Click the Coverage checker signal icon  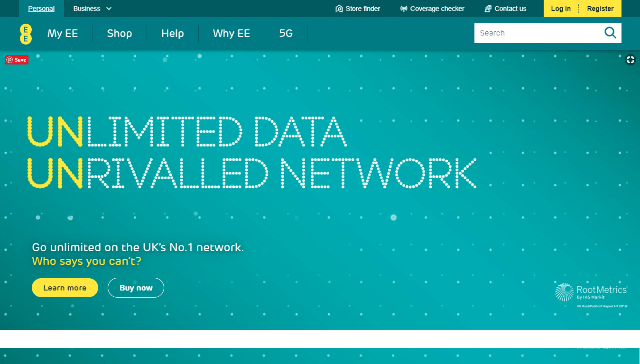[x=404, y=9]
